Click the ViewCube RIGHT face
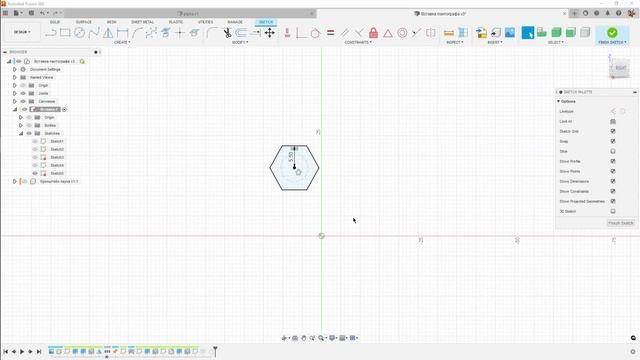 tap(620, 68)
